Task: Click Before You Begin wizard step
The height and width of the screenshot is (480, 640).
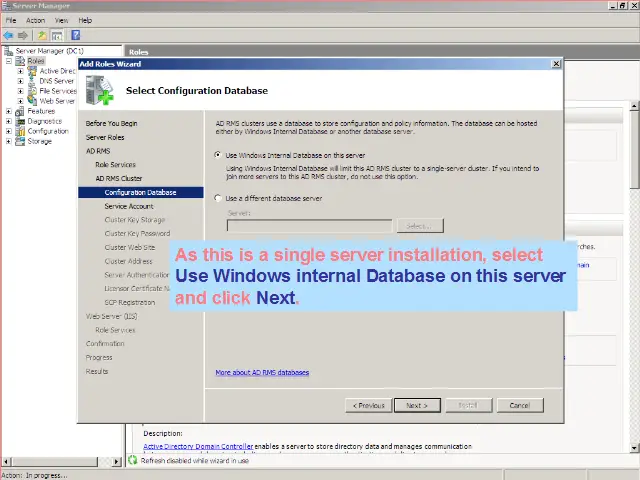Action: click(x=111, y=123)
